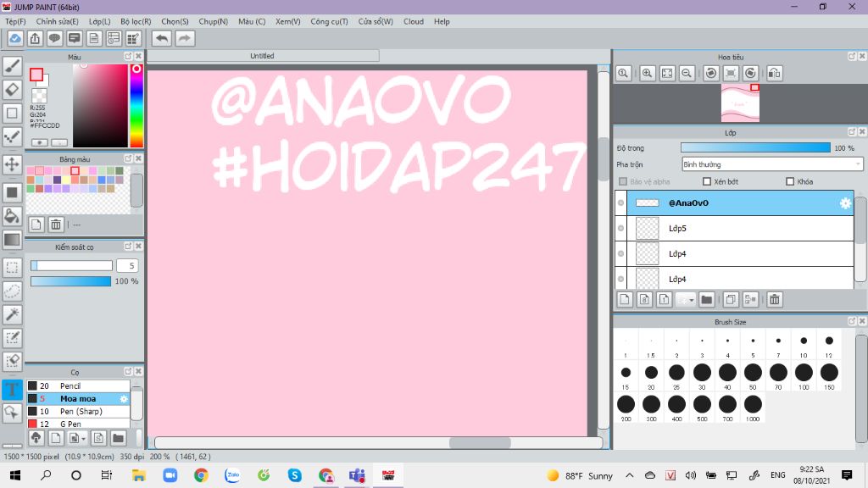Click the Redo arrow in toolbar
Screen dimensions: 868x488
(185, 38)
